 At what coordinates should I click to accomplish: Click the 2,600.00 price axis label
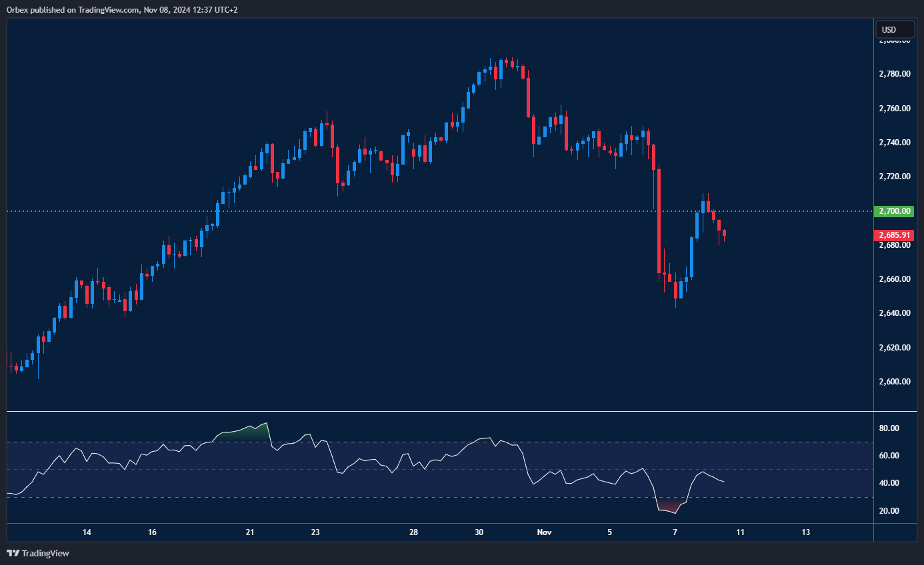[895, 382]
